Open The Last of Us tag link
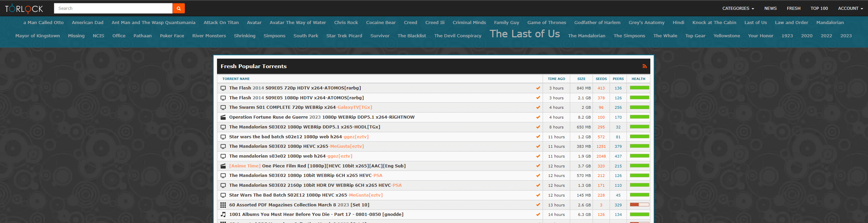Viewport: 868px width, 223px height. [x=524, y=34]
